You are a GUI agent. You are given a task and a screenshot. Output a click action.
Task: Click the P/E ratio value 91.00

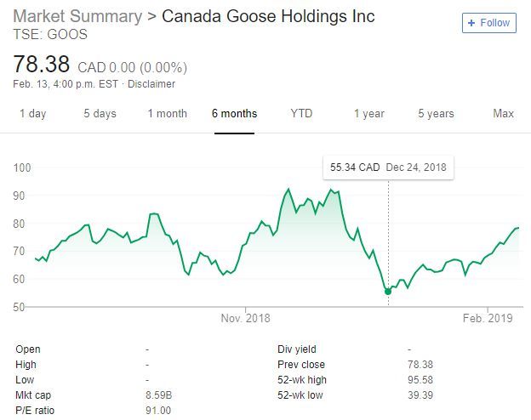click(158, 411)
